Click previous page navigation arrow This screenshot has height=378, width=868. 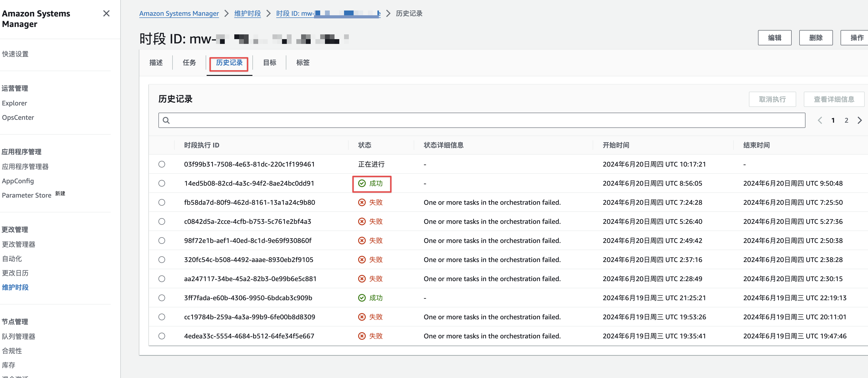(x=820, y=120)
